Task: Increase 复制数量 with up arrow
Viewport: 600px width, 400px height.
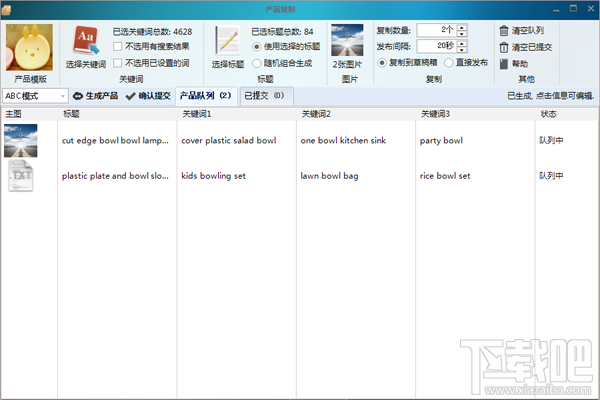Action: (462, 27)
